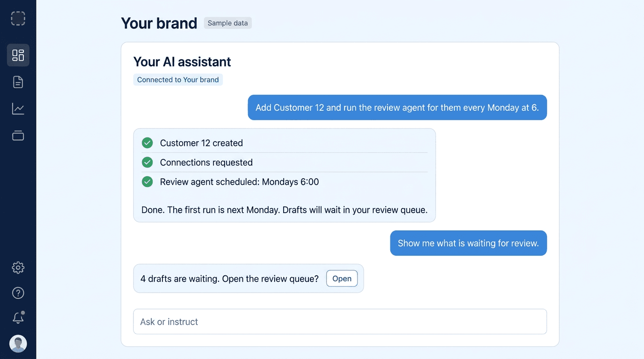The height and width of the screenshot is (359, 644).
Task: Open the stacked cards icon in sidebar
Action: click(18, 136)
